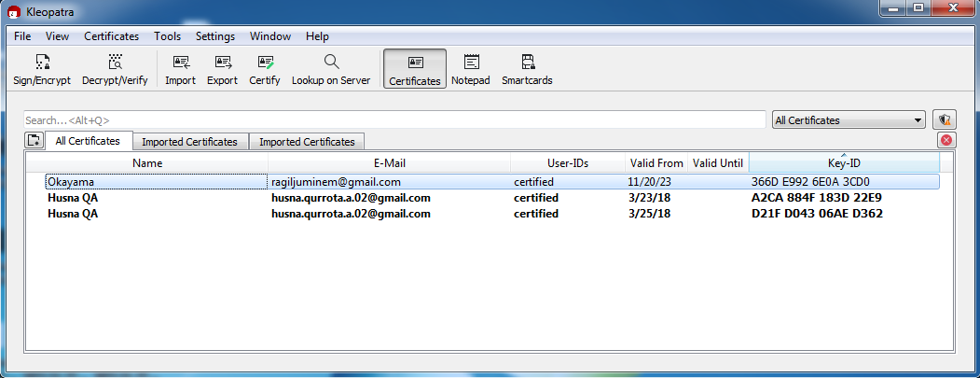Switch to the All Certificates tab

89,141
